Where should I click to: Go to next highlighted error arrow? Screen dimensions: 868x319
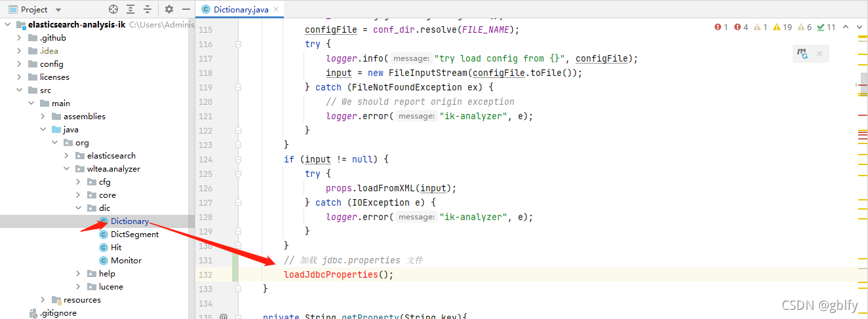pyautogui.click(x=860, y=27)
